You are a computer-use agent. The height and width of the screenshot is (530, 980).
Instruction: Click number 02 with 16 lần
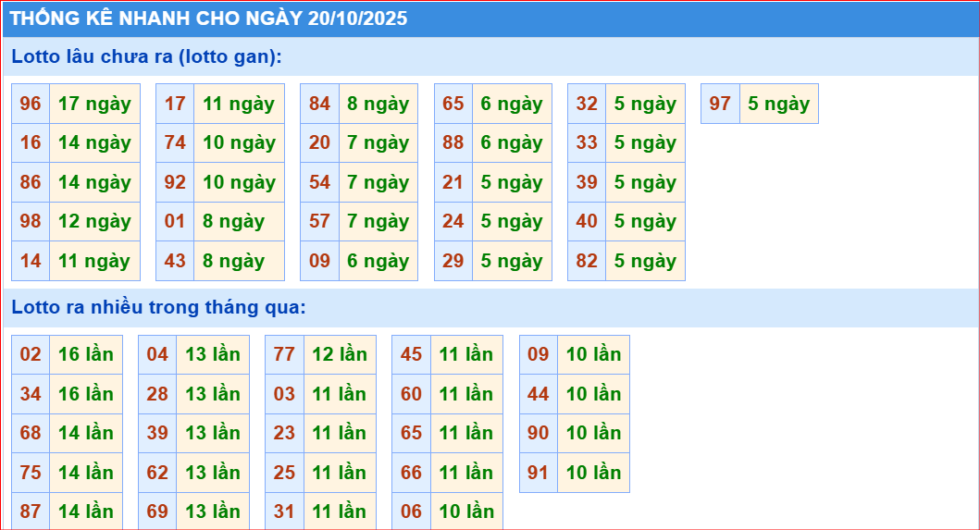point(31,354)
